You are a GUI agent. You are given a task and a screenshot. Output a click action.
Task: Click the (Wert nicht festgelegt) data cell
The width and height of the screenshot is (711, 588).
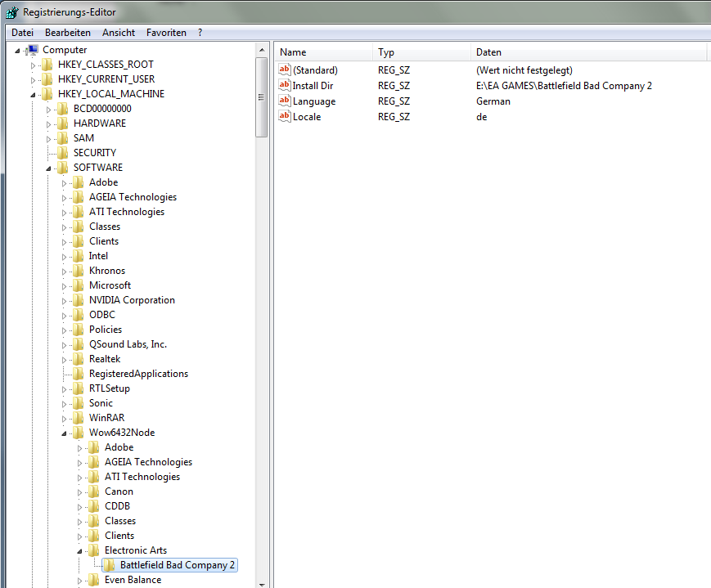pyautogui.click(x=524, y=70)
